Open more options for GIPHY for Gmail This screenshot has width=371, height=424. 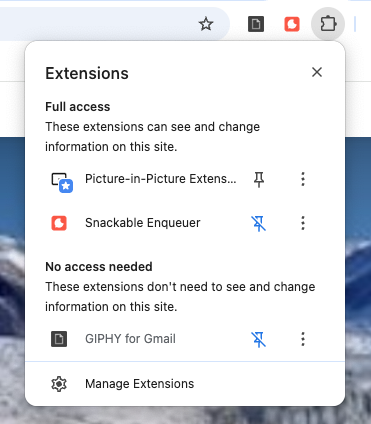click(x=303, y=339)
